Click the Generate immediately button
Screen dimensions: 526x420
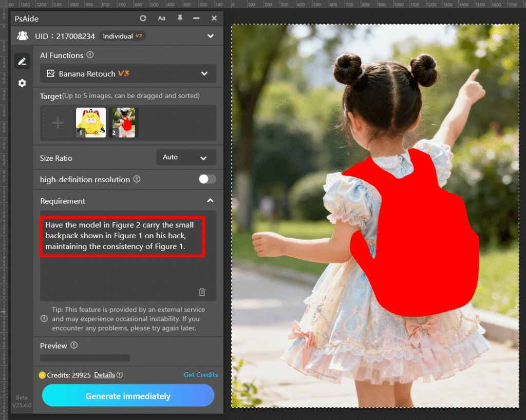click(128, 396)
